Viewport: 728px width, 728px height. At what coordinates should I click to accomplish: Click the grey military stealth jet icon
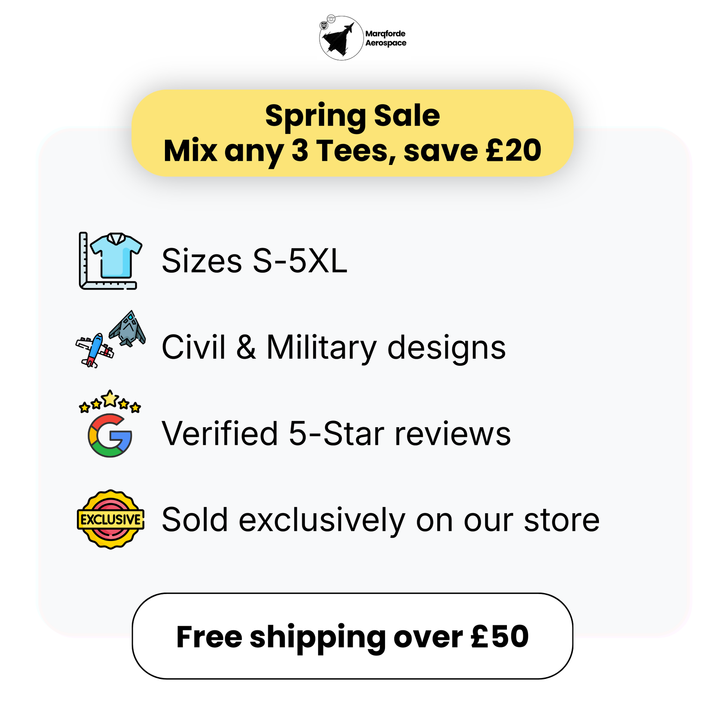(x=128, y=329)
